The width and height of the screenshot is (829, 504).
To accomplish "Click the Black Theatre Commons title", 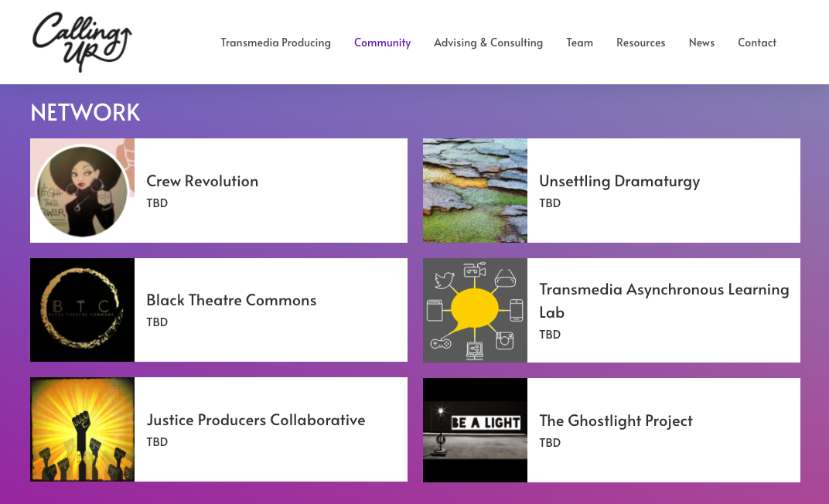I will [x=231, y=300].
